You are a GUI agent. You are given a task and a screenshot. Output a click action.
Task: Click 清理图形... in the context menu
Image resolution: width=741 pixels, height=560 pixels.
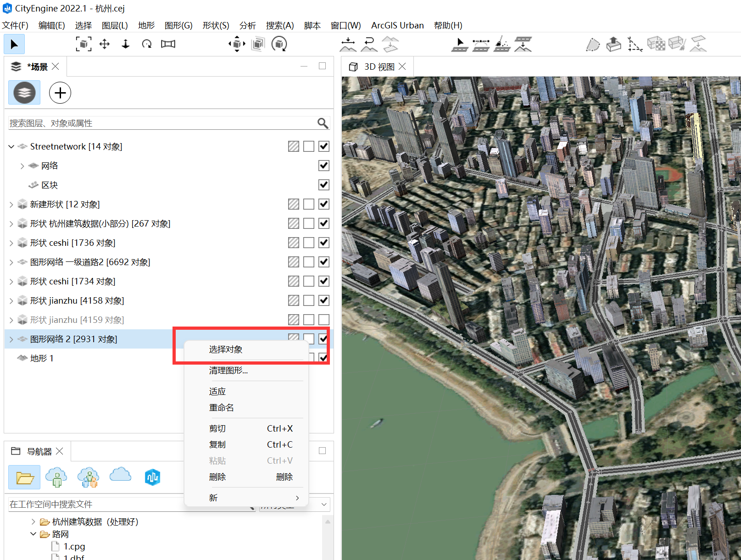click(x=228, y=371)
